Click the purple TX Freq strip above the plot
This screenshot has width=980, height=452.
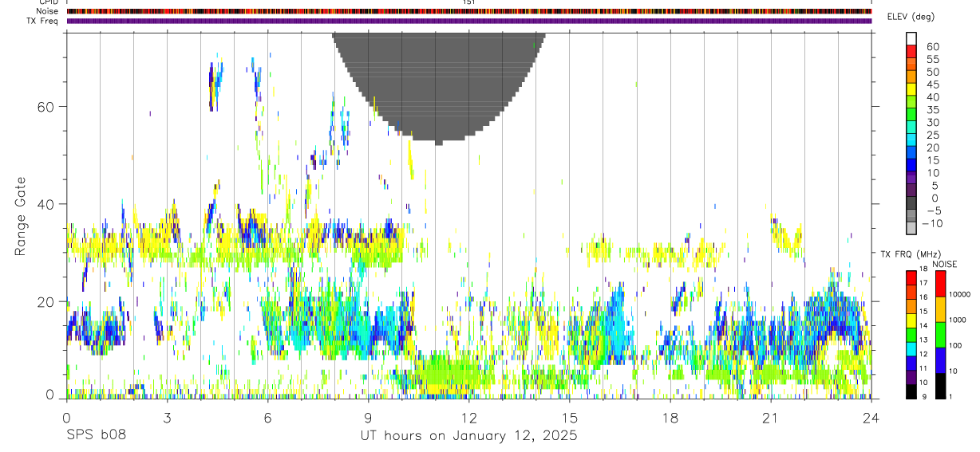coord(469,21)
